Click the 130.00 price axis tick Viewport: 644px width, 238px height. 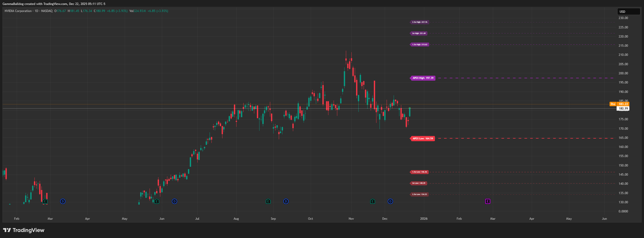pos(623,202)
